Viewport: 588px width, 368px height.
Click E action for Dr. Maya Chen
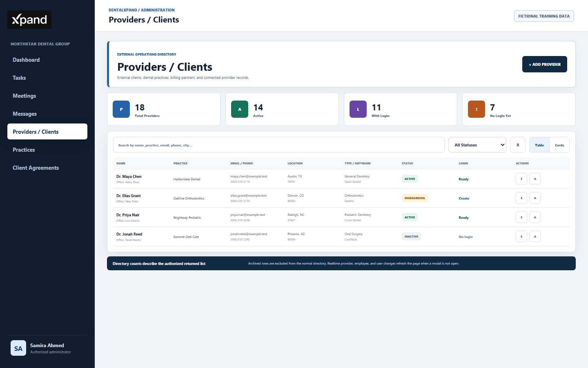click(521, 179)
